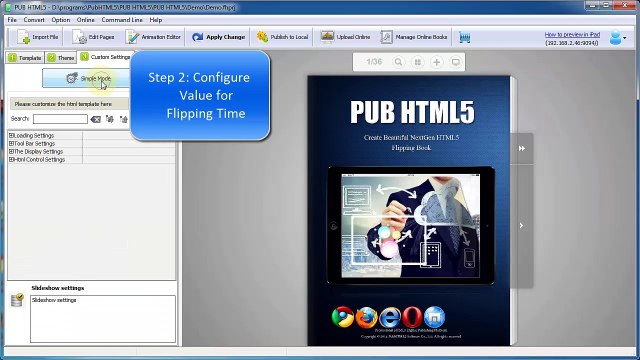
Task: Click the expand all settings icon
Action: [x=110, y=119]
